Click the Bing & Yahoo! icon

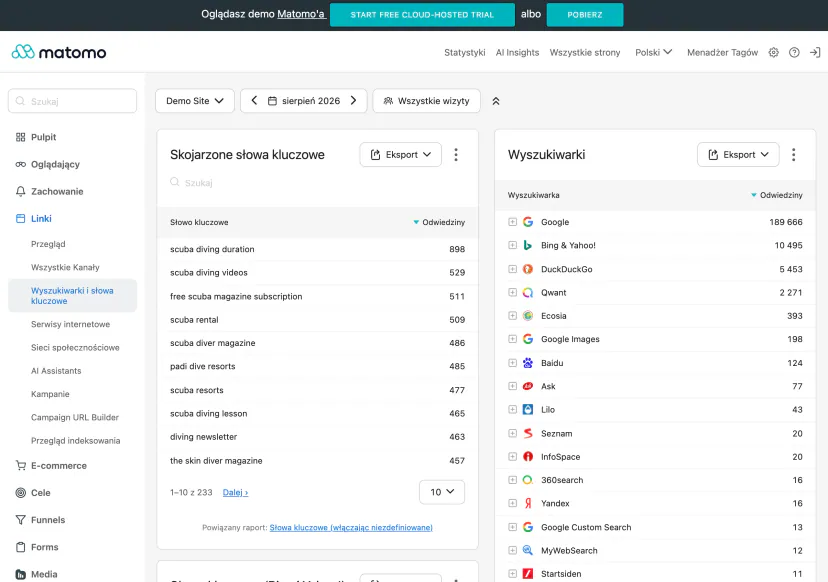pyautogui.click(x=528, y=245)
